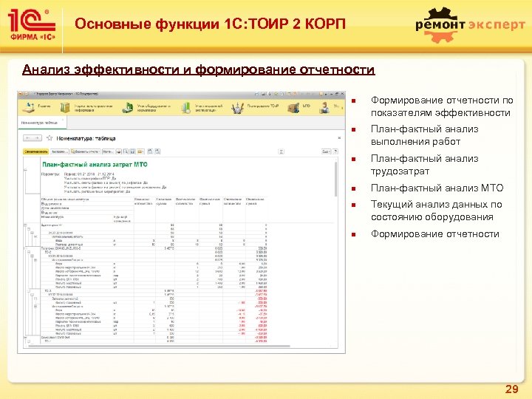Open the Варианты отчета dropdown
This screenshot has width=532, height=399.
pyautogui.click(x=86, y=151)
